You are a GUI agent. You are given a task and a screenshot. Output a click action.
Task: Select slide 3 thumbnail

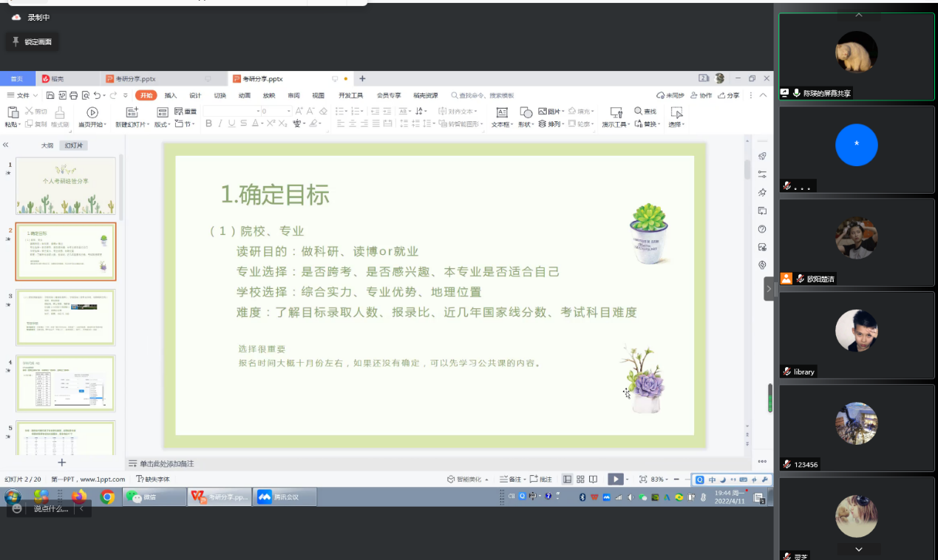click(66, 317)
